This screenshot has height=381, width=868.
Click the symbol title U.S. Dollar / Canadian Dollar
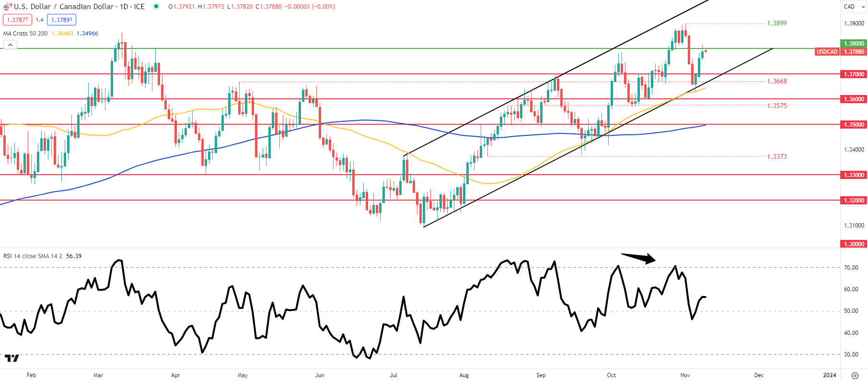coord(64,6)
